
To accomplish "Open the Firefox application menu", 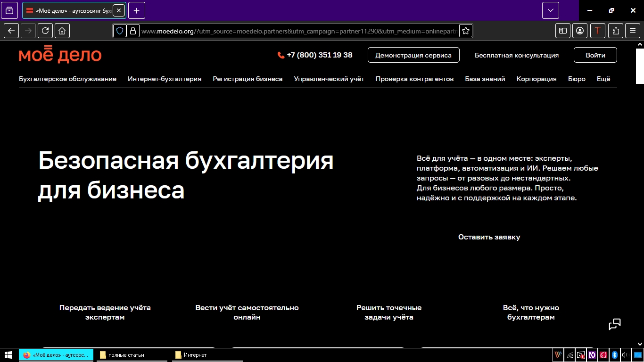I will click(x=633, y=31).
